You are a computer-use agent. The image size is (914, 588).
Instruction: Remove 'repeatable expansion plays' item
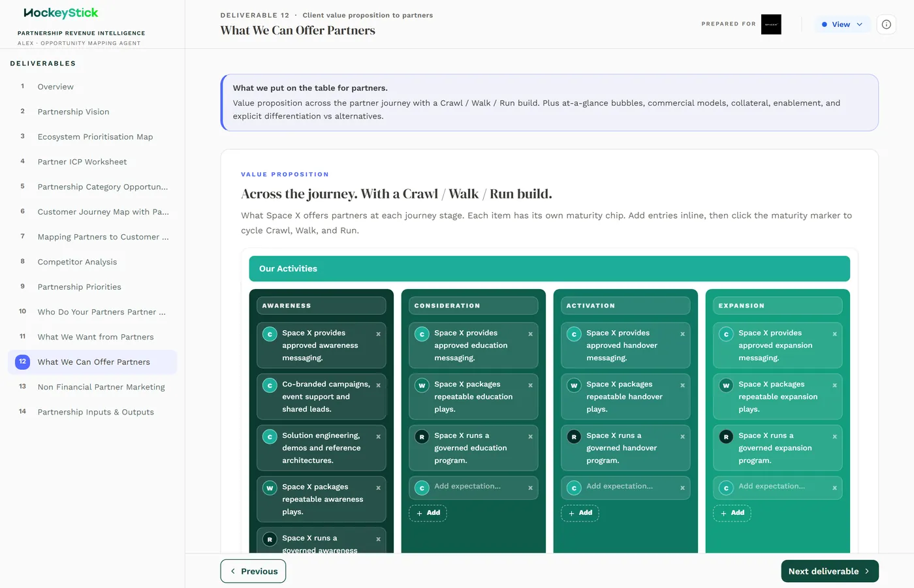click(834, 386)
